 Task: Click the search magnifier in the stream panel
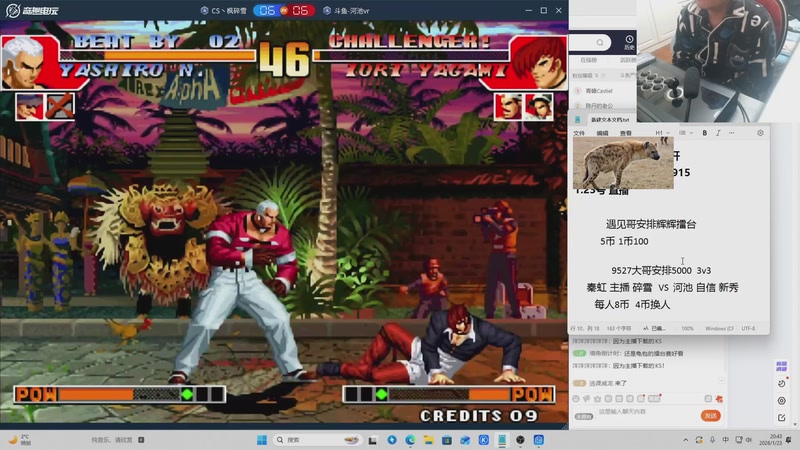click(x=600, y=42)
